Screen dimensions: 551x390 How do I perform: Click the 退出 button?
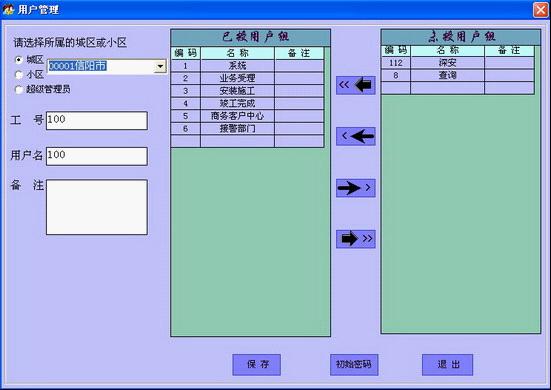[447, 364]
